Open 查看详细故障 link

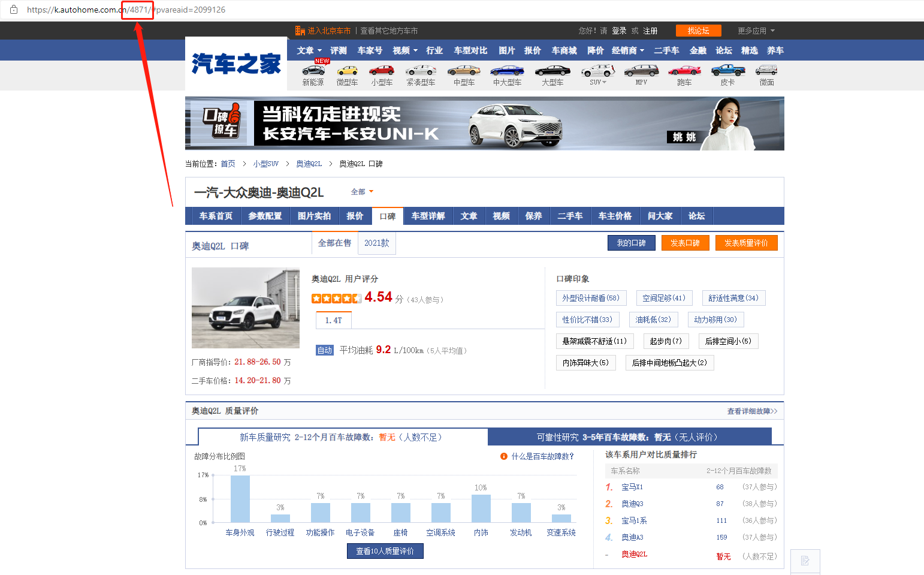[x=752, y=411]
